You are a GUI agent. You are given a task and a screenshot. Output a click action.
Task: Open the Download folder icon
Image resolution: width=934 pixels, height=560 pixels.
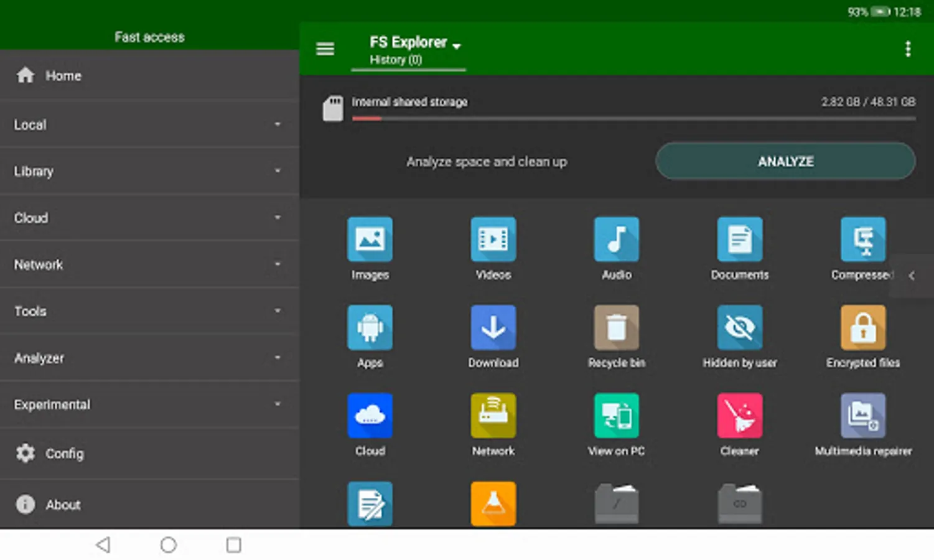tap(493, 328)
